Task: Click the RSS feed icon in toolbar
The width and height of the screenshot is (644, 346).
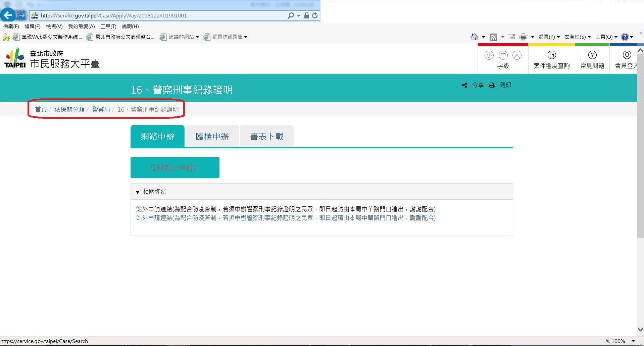Action: point(493,37)
